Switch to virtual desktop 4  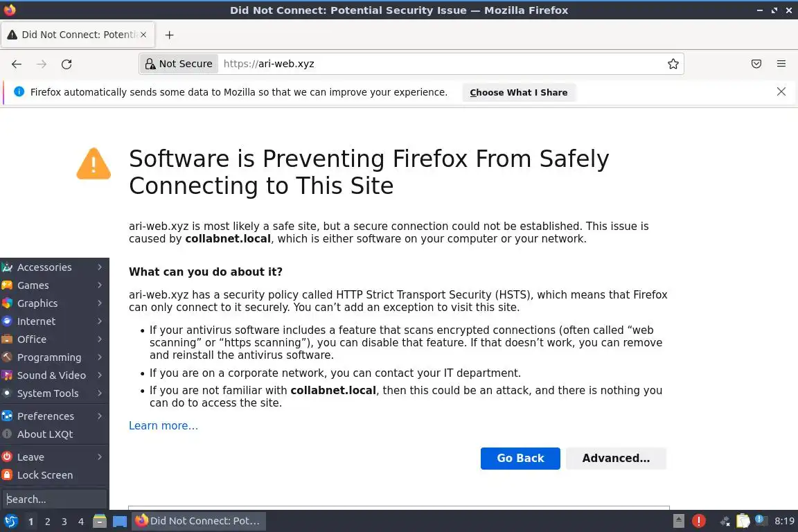81,522
